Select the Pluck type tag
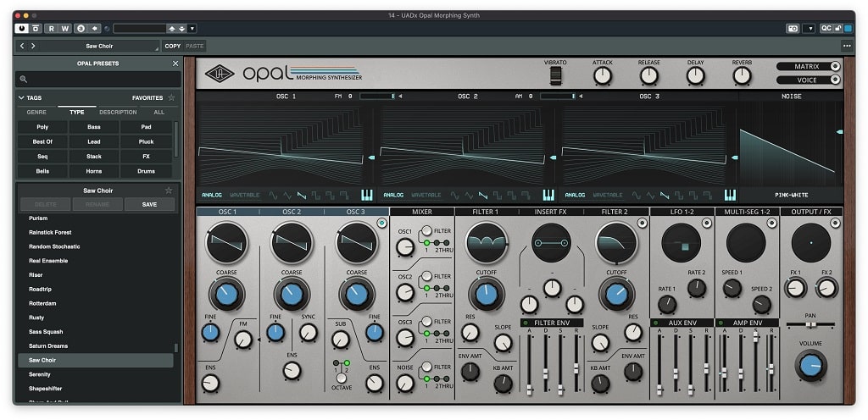The image size is (868, 420). click(x=146, y=142)
